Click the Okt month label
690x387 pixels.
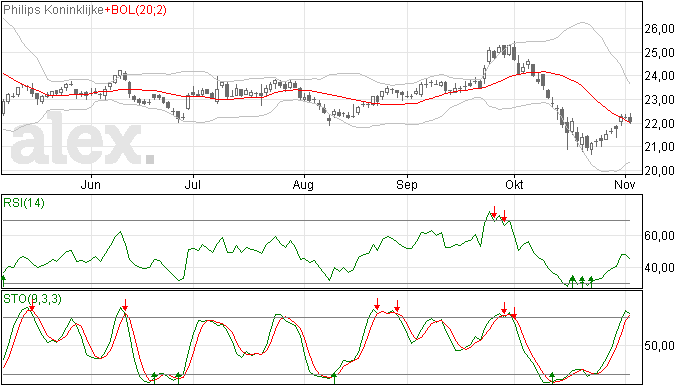[x=514, y=185]
